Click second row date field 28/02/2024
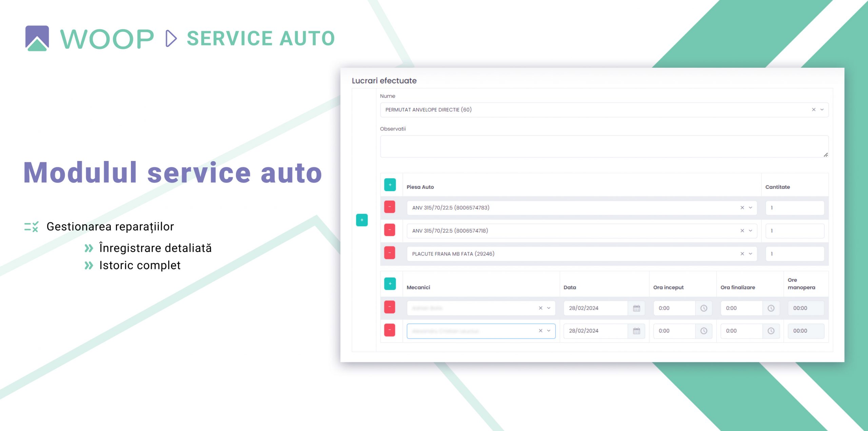Viewport: 868px width, 431px height. (x=596, y=331)
